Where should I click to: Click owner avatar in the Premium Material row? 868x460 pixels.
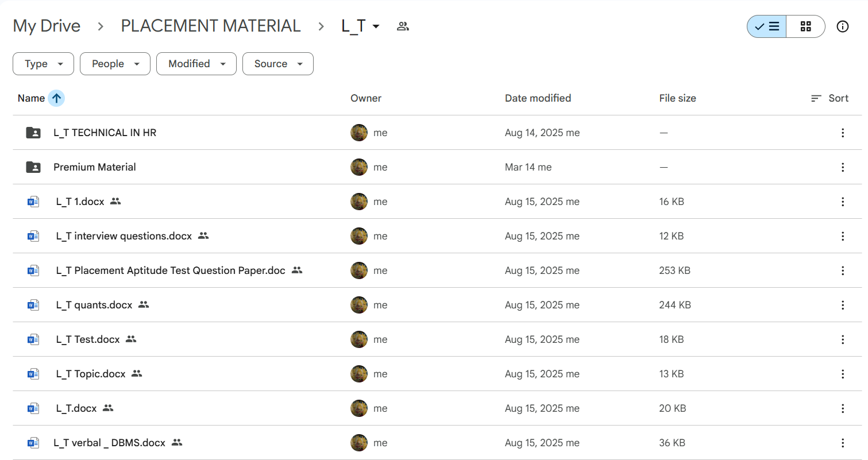[359, 167]
